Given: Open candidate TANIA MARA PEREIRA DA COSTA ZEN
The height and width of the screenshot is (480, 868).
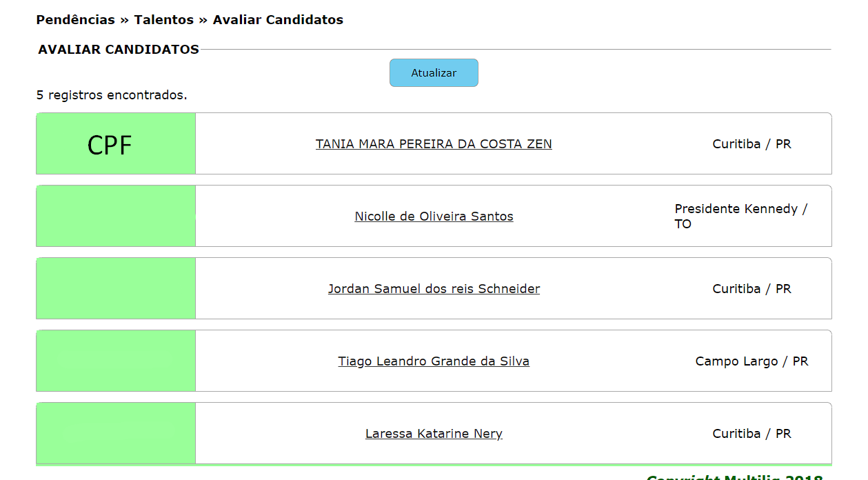Looking at the screenshot, I should (x=434, y=144).
